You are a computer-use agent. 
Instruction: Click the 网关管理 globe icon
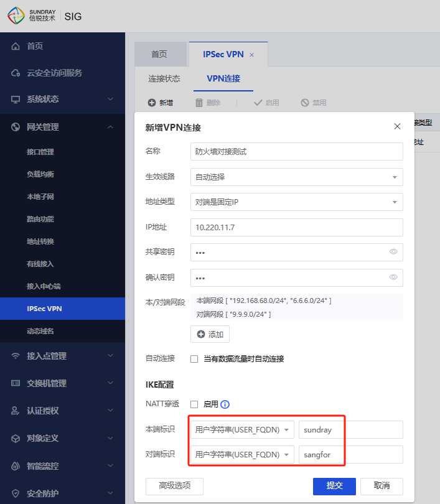tap(16, 127)
